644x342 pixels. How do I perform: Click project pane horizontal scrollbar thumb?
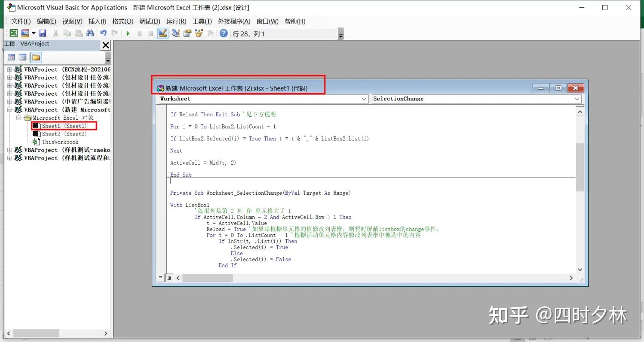tap(36, 333)
